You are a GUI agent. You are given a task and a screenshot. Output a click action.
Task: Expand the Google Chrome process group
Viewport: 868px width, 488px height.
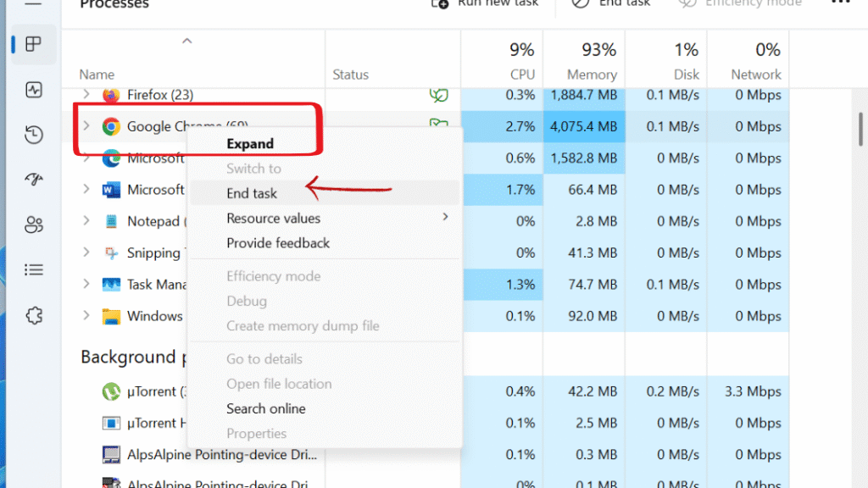point(86,126)
